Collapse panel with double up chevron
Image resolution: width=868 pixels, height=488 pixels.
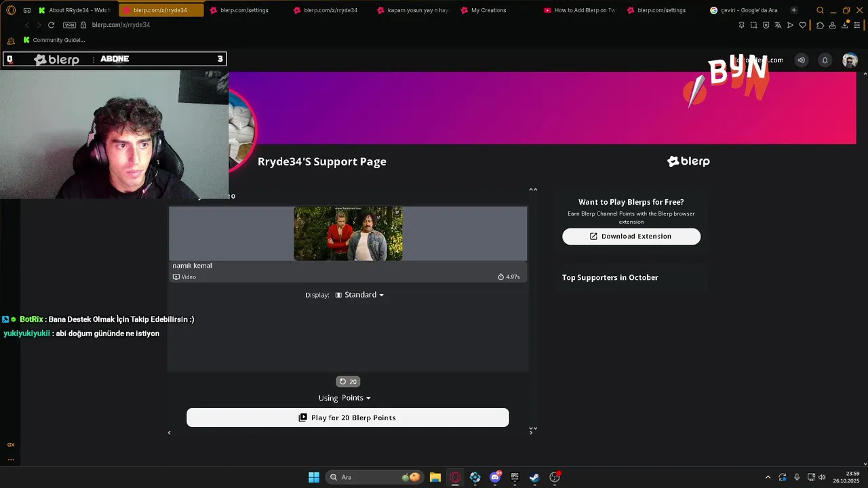click(533, 190)
